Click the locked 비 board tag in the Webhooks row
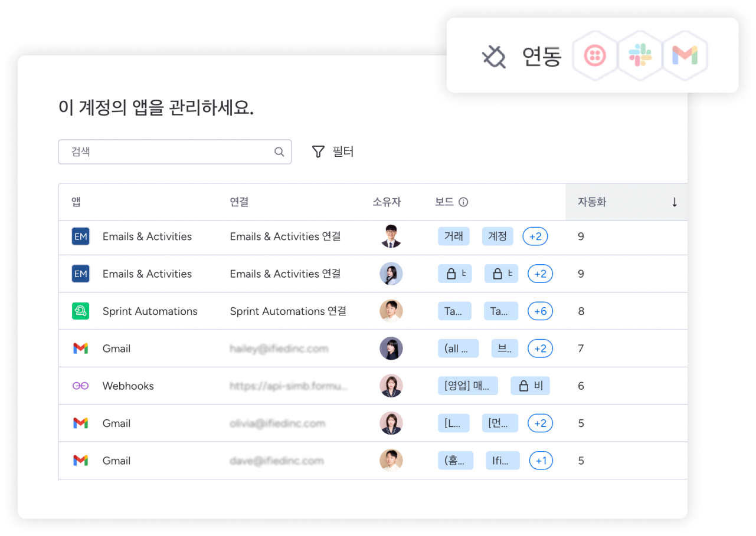The image size is (756, 536). point(530,386)
